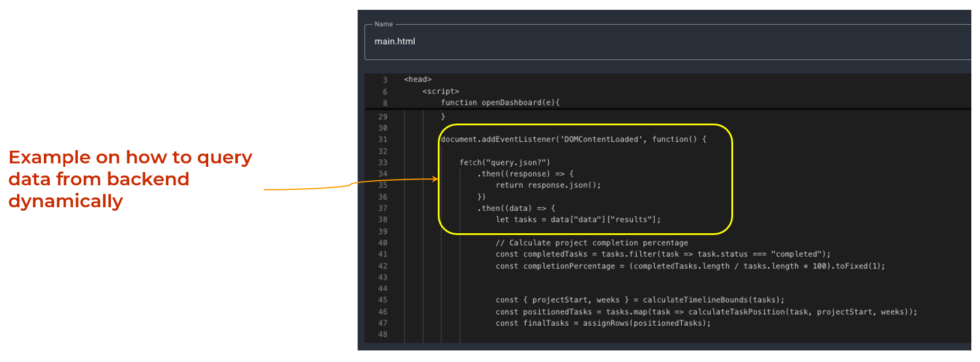Place cursor on return response.json() line
980x362 pixels.
(x=548, y=185)
